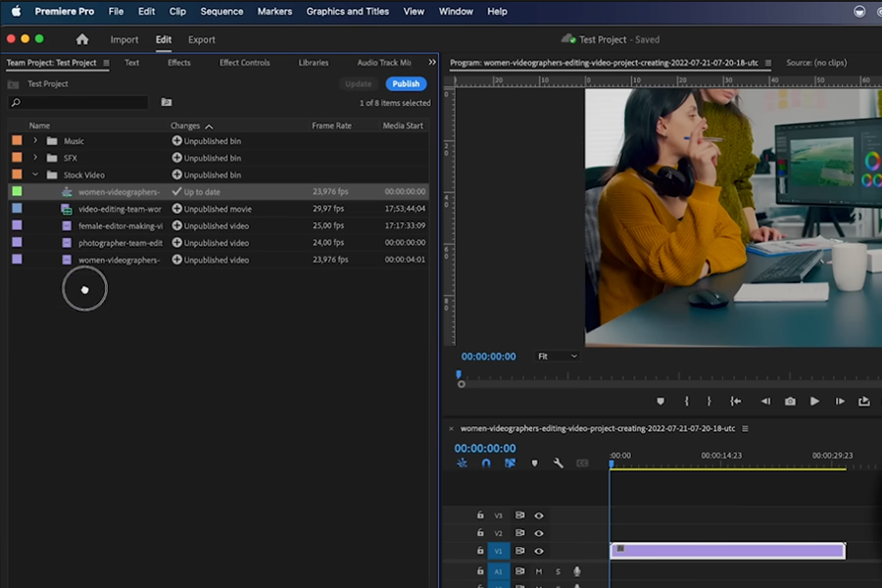Click the Export Frame camera icon
The image size is (882, 588).
[791, 401]
